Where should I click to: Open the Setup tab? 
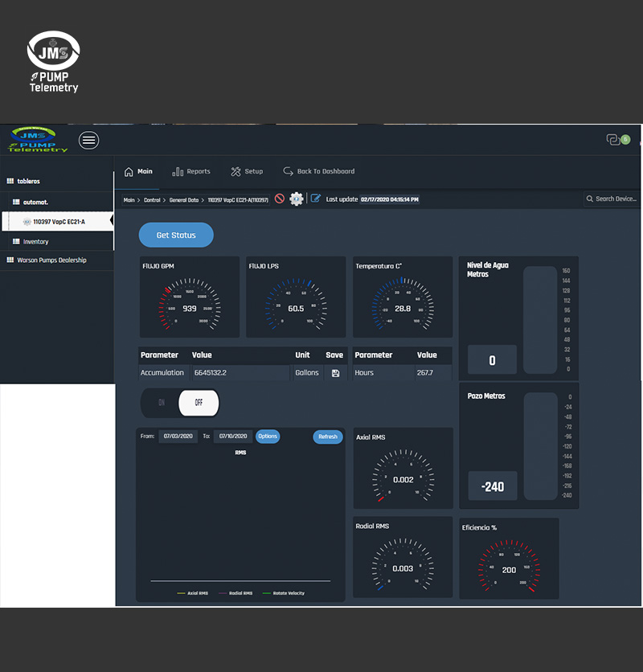click(x=247, y=171)
